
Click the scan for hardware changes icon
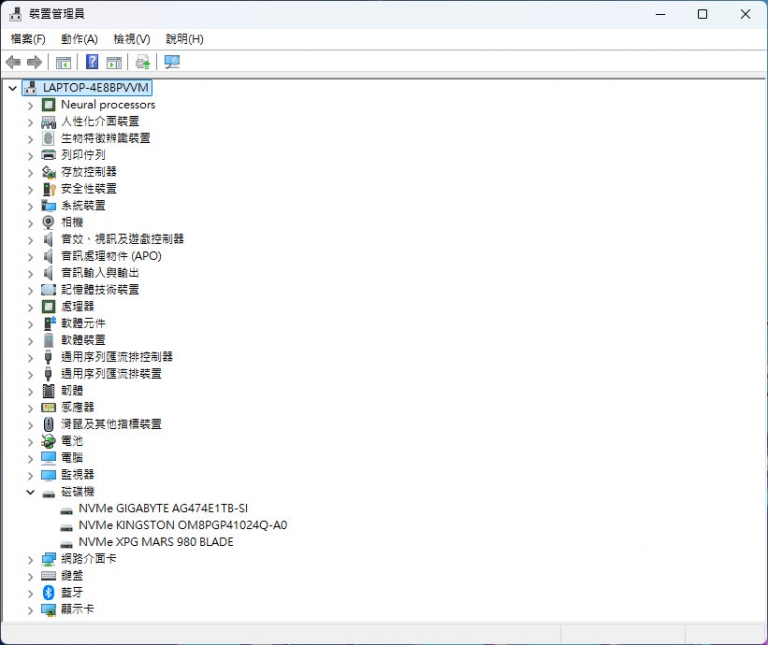(x=172, y=62)
